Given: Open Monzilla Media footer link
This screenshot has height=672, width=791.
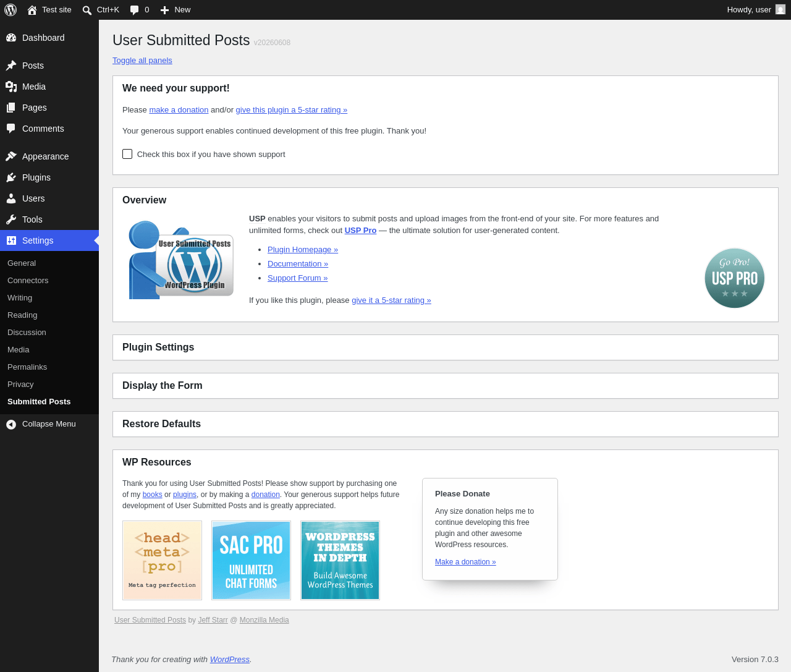Looking at the screenshot, I should pyautogui.click(x=264, y=620).
